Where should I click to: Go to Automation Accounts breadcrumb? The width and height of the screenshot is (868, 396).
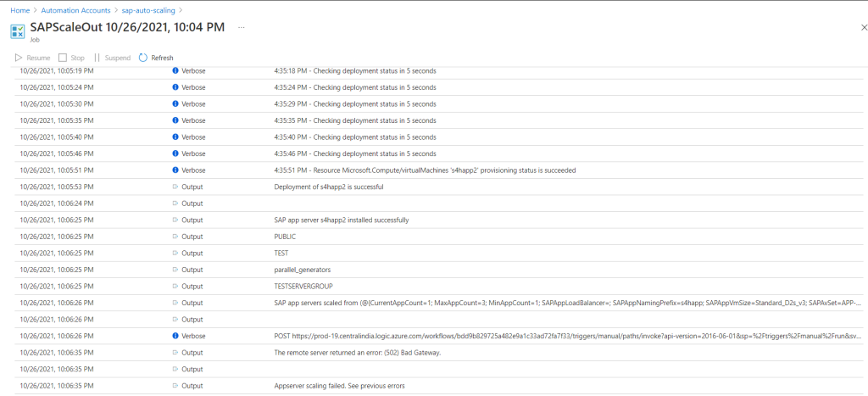[x=75, y=10]
